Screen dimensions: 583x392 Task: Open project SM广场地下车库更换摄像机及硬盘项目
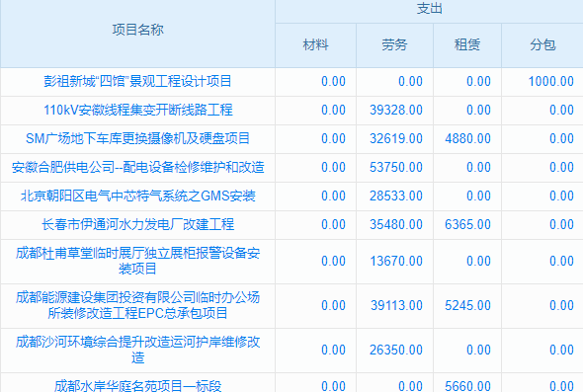pyautogui.click(x=137, y=138)
